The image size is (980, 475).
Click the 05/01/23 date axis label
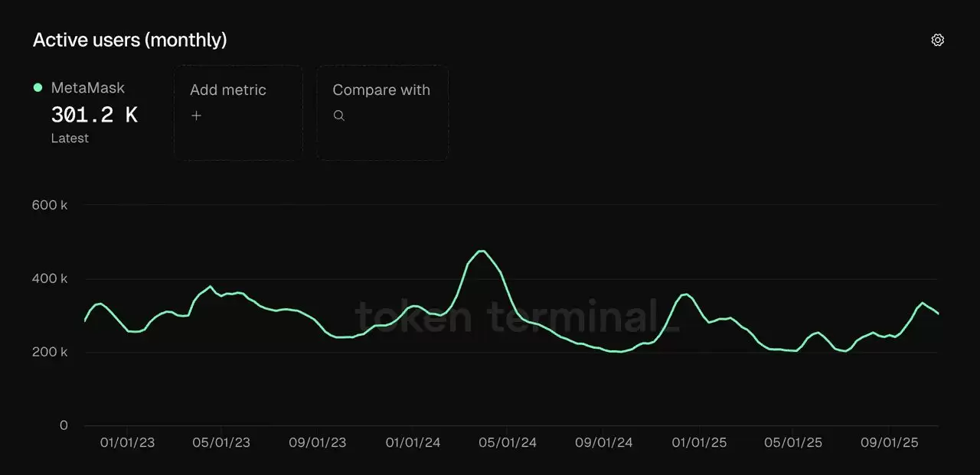[x=221, y=443]
